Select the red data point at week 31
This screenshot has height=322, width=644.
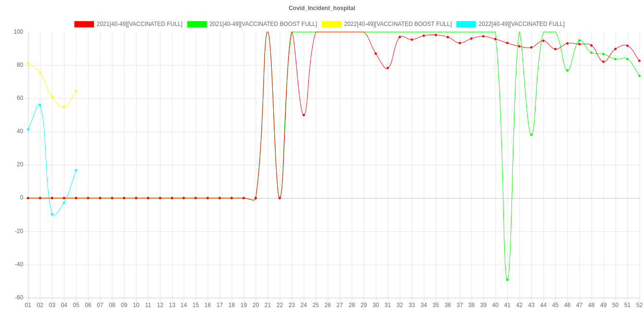point(387,68)
